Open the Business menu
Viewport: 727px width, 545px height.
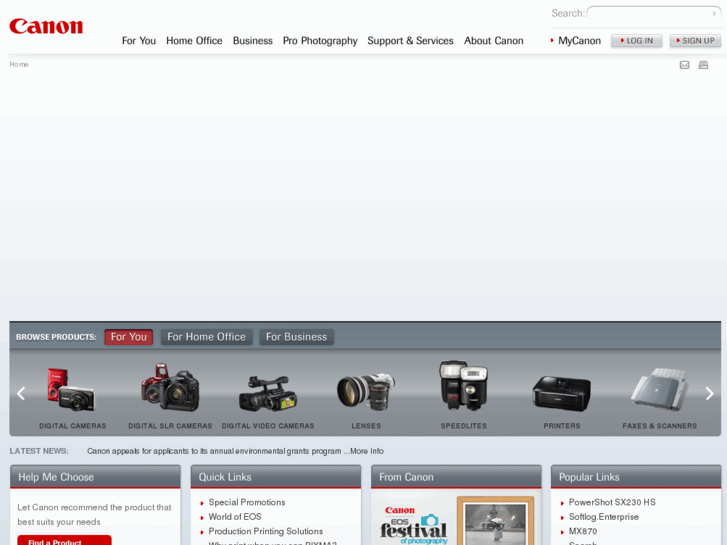coord(253,41)
